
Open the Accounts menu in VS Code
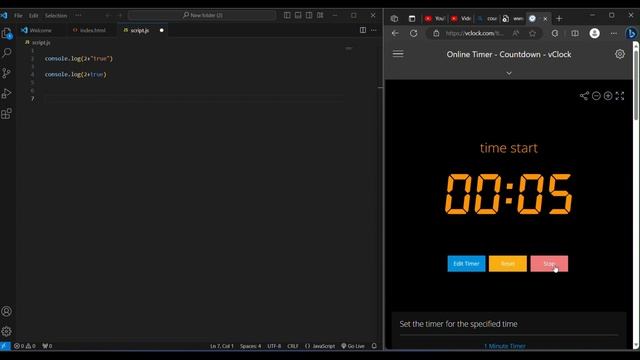(x=7, y=311)
